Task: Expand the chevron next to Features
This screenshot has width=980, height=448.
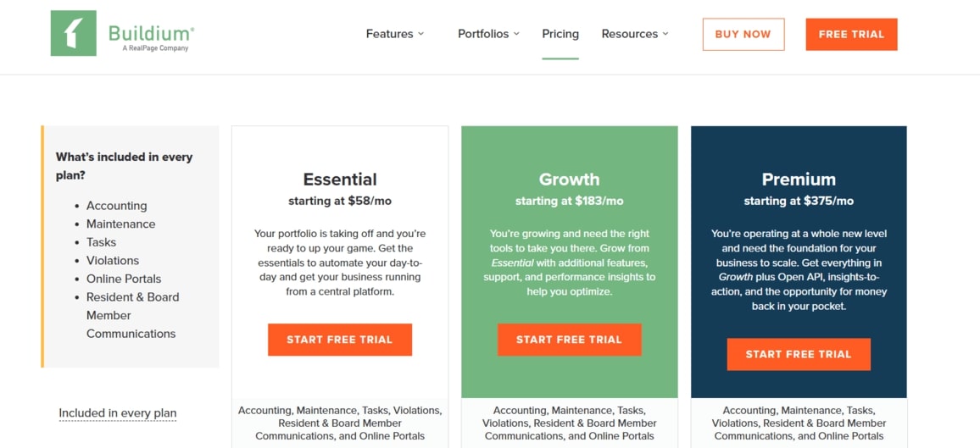Action: 421,34
